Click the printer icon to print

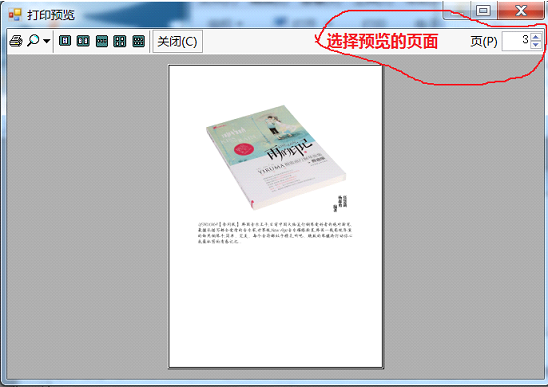16,41
